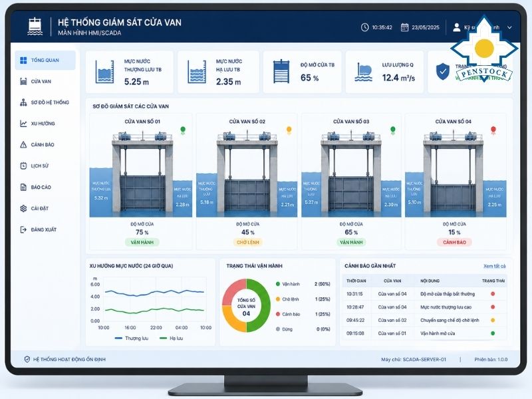
Task: Click alert text Vận hành mở cửa
Action: click(x=438, y=334)
